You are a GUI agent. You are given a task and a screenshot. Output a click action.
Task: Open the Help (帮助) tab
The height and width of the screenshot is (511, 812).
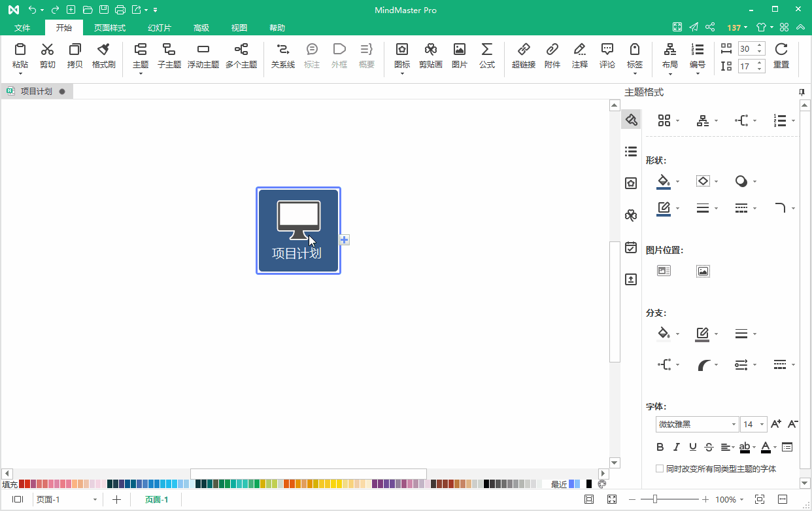coord(277,28)
